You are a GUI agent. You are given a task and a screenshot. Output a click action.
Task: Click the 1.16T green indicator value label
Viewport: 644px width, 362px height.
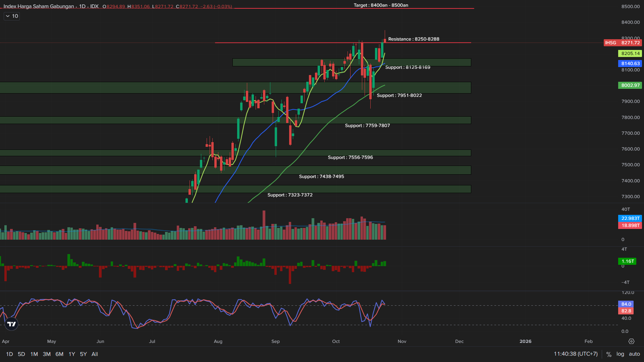click(x=627, y=261)
